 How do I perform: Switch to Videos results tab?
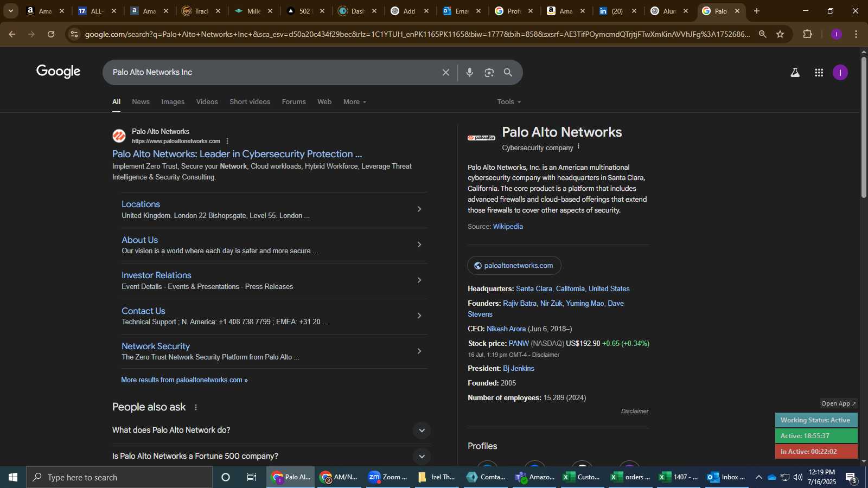click(207, 102)
